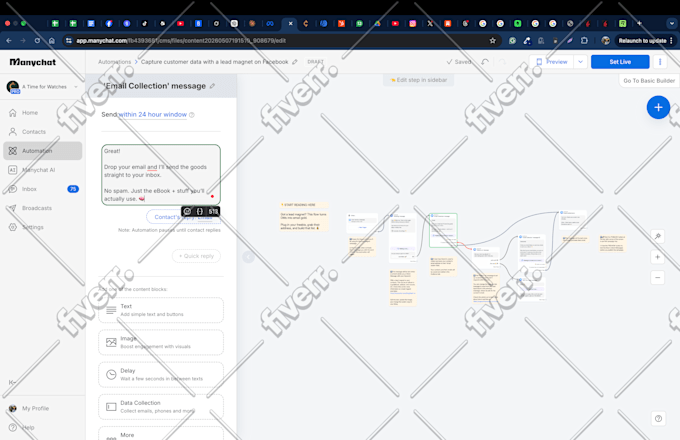Click inside the message text box
This screenshot has height=440, width=680.
(x=161, y=175)
